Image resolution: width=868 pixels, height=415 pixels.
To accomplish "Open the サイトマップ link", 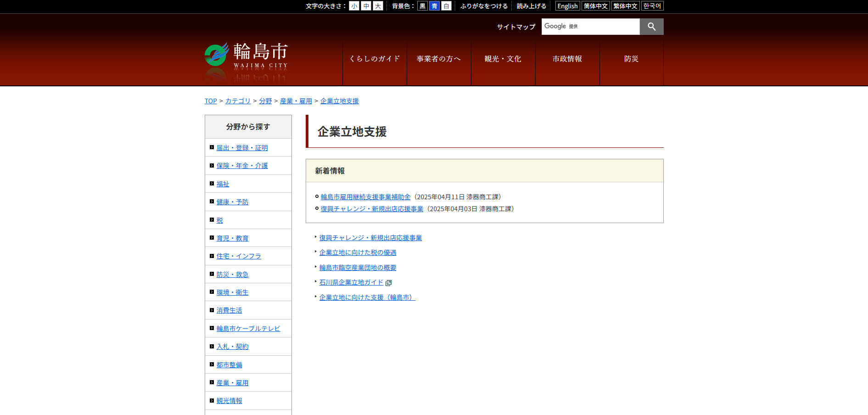I will click(516, 27).
